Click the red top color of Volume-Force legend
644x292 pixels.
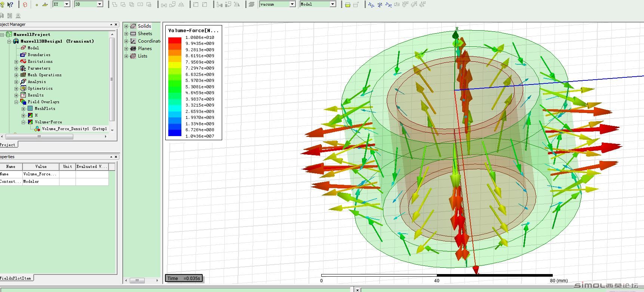pyautogui.click(x=175, y=40)
